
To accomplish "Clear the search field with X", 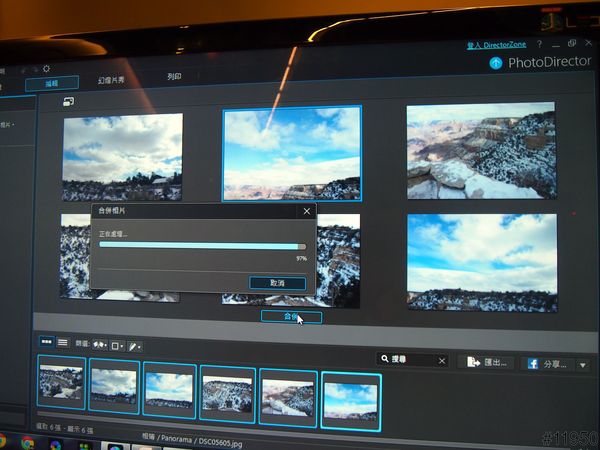I will [441, 360].
